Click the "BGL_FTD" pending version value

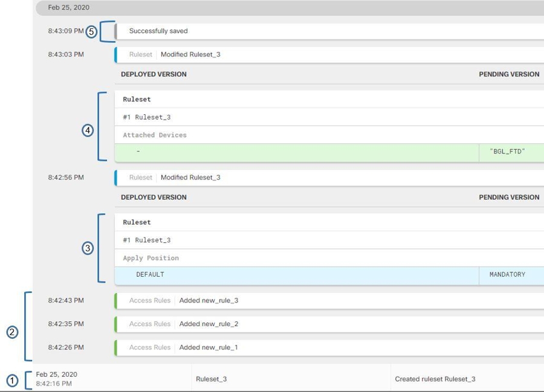click(507, 152)
